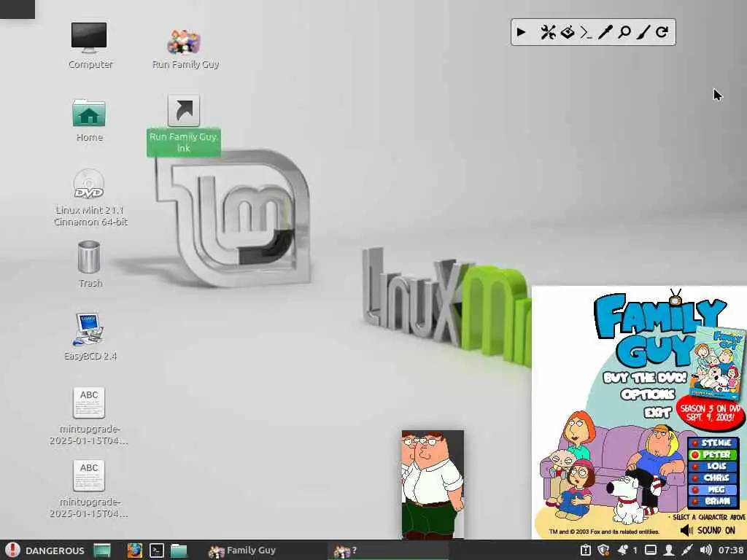
Task: Select the MEG character option
Action: click(713, 489)
